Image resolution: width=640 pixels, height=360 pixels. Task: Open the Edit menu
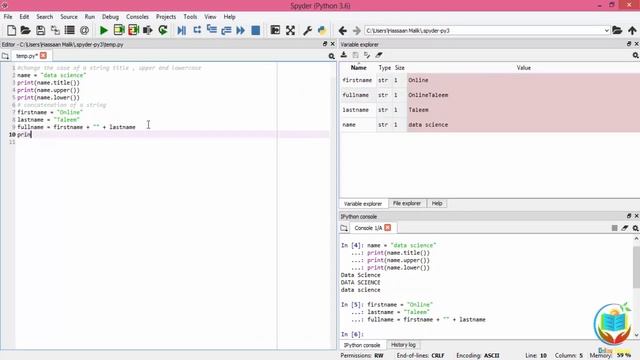point(24,17)
